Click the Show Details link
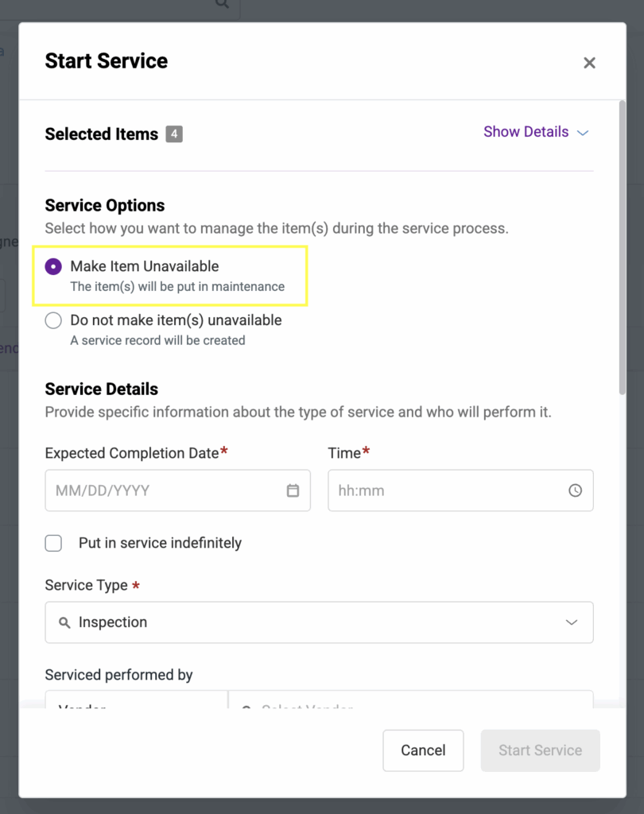Viewport: 644px width, 814px height. point(526,132)
